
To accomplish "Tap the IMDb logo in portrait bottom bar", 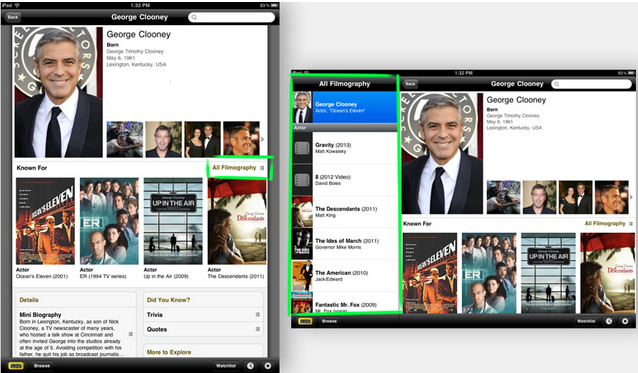I will tap(15, 366).
